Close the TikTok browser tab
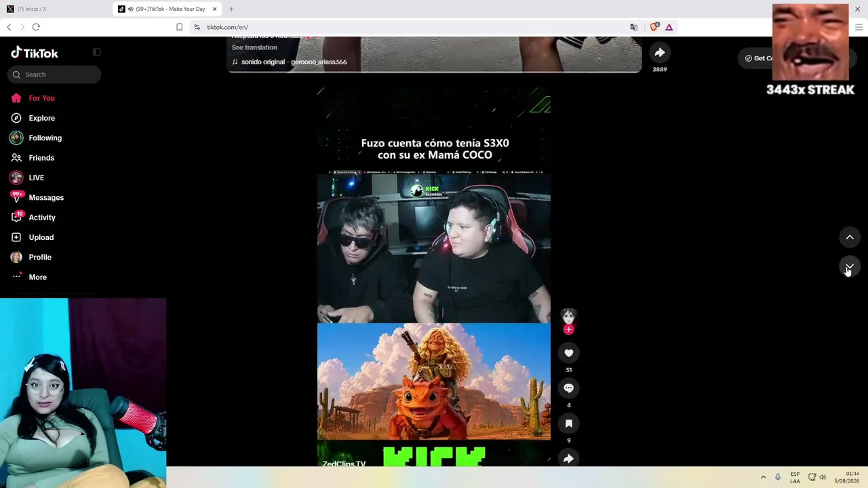Screen dimensions: 868x488 (215, 9)
